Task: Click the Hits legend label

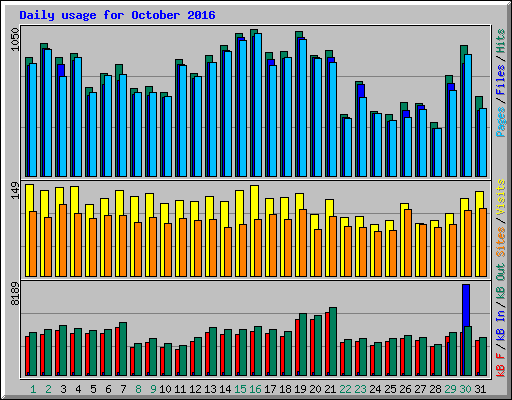Action: 501,41
